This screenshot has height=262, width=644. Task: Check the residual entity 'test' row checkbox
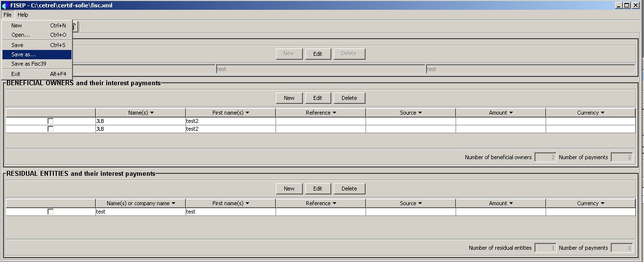(x=50, y=212)
